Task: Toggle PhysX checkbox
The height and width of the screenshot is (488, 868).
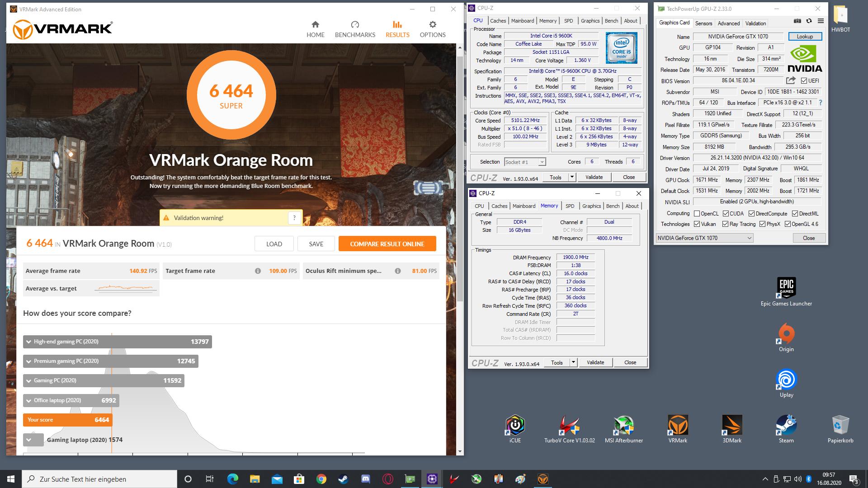Action: [762, 224]
